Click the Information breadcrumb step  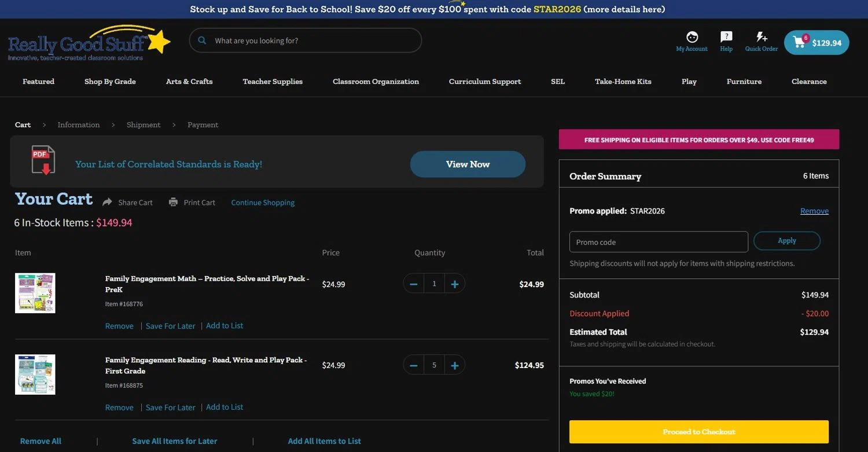click(x=79, y=124)
